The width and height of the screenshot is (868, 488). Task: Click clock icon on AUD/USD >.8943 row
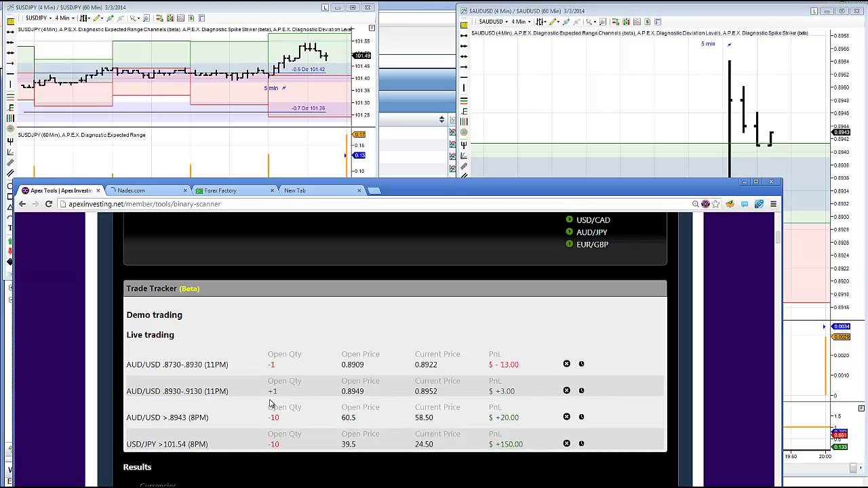click(581, 417)
